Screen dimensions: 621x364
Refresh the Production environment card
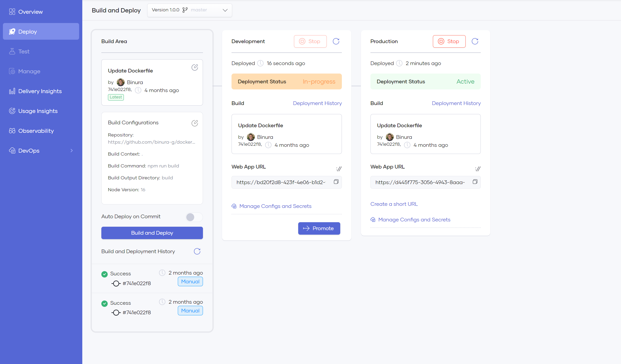click(x=475, y=41)
